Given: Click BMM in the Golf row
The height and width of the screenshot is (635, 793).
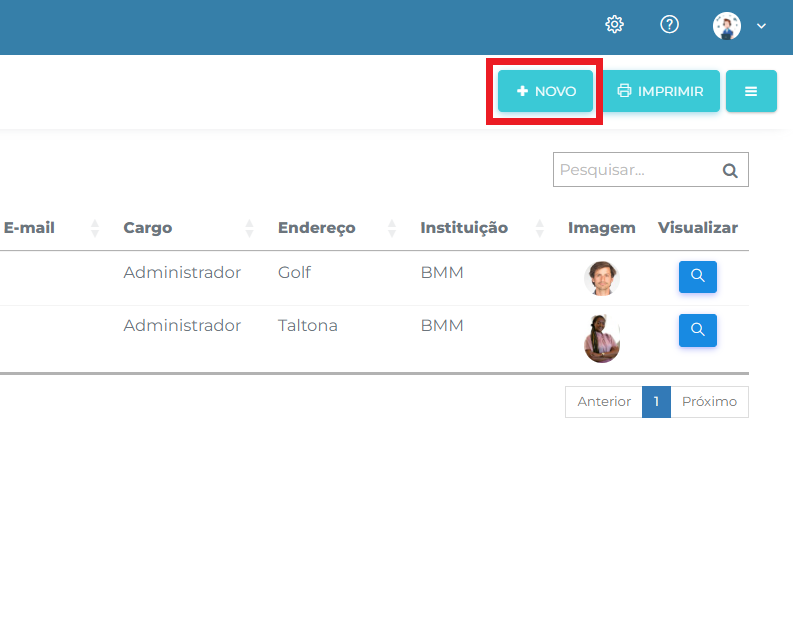Looking at the screenshot, I should [x=442, y=273].
